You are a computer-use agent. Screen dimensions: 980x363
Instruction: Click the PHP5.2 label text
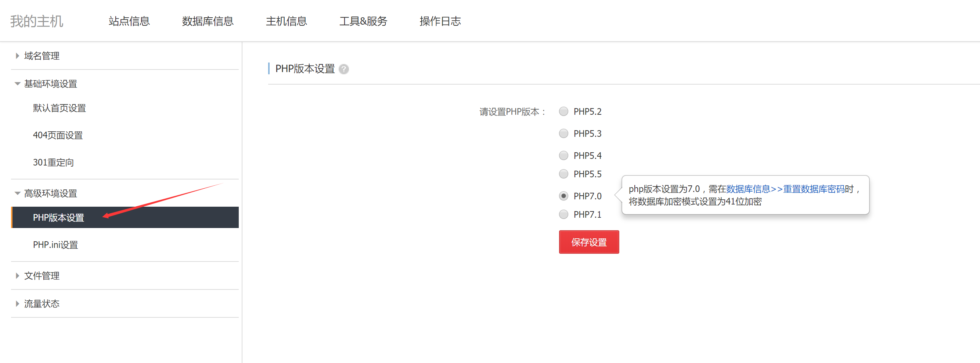click(x=587, y=111)
